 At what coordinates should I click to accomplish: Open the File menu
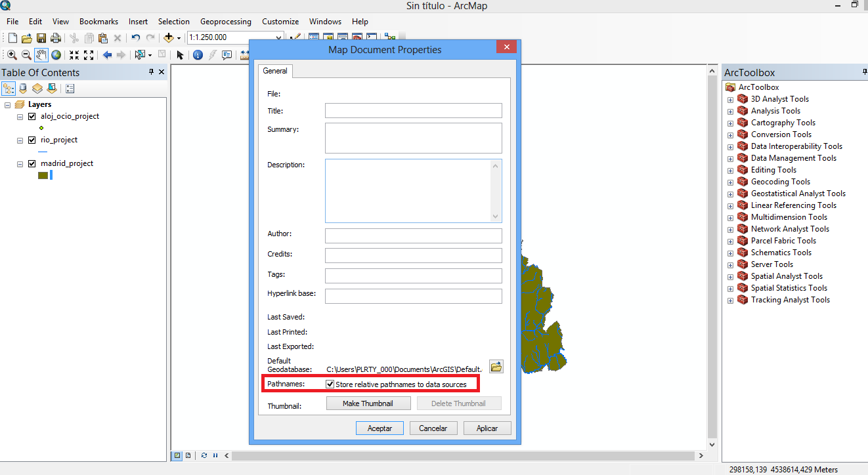[x=12, y=22]
